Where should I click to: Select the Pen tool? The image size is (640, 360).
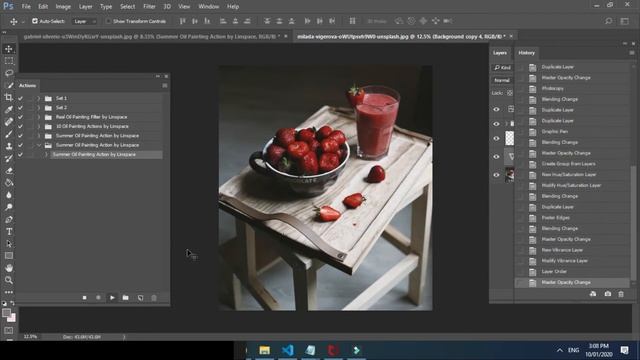pyautogui.click(x=9, y=219)
